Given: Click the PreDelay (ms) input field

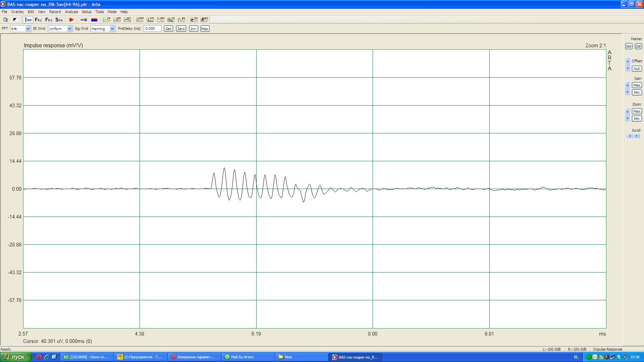Looking at the screenshot, I should click(152, 29).
